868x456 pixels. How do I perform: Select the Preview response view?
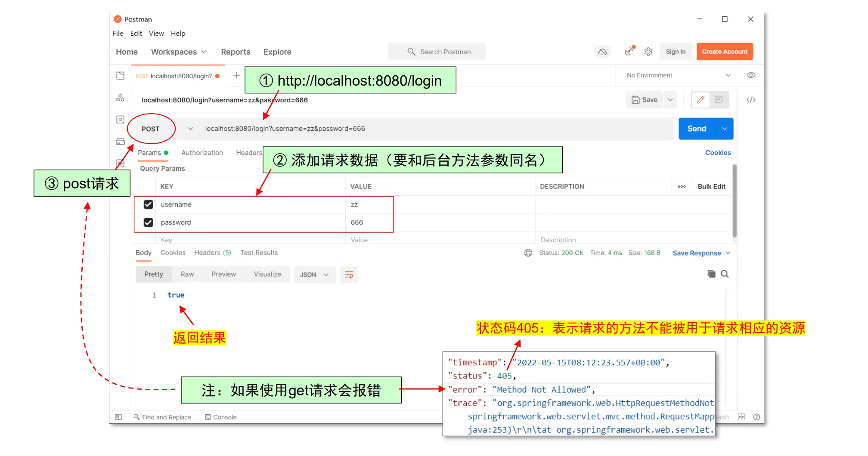click(223, 274)
